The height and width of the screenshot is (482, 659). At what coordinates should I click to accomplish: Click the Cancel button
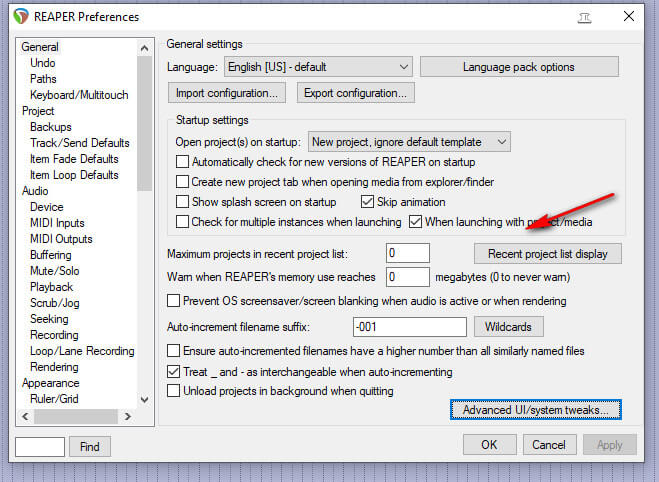pos(549,445)
